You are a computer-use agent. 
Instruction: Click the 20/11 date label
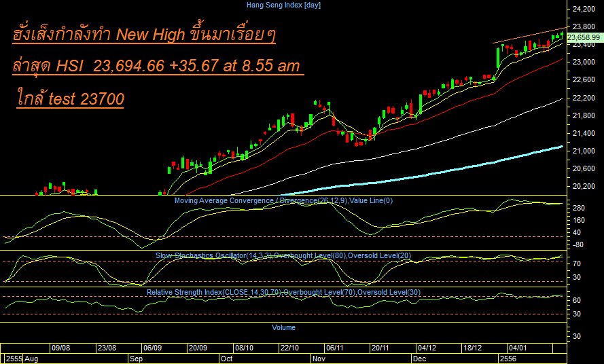pos(380,348)
